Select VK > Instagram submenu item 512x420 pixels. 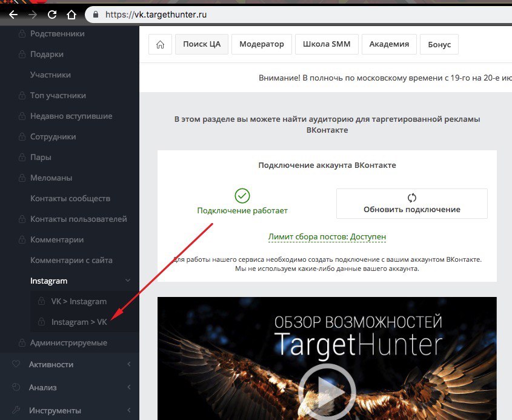(x=79, y=301)
